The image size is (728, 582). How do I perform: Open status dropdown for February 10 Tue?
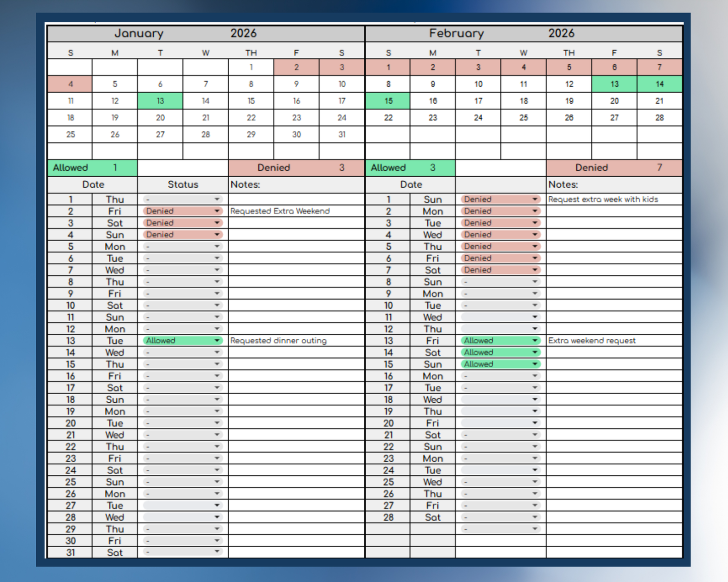[x=501, y=305]
